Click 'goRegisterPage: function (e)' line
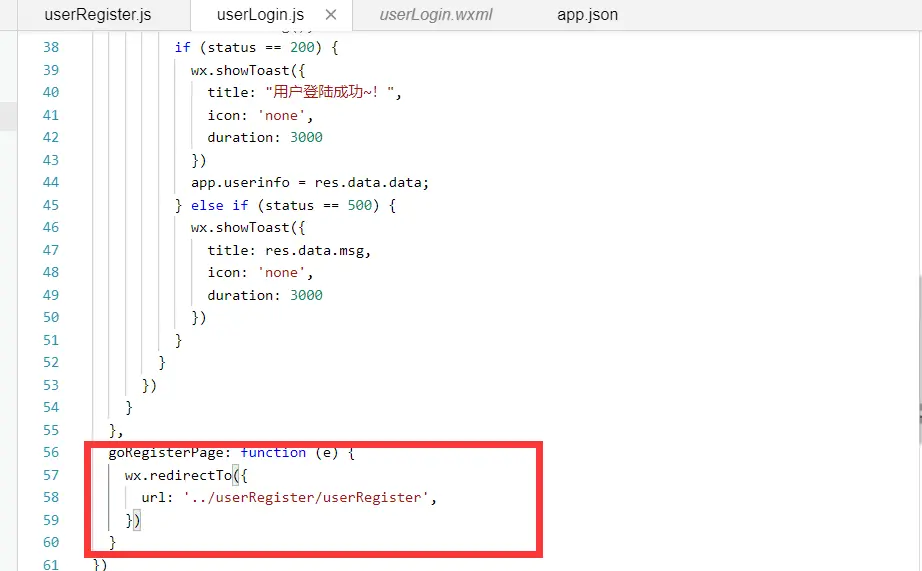922x571 pixels. (x=231, y=453)
